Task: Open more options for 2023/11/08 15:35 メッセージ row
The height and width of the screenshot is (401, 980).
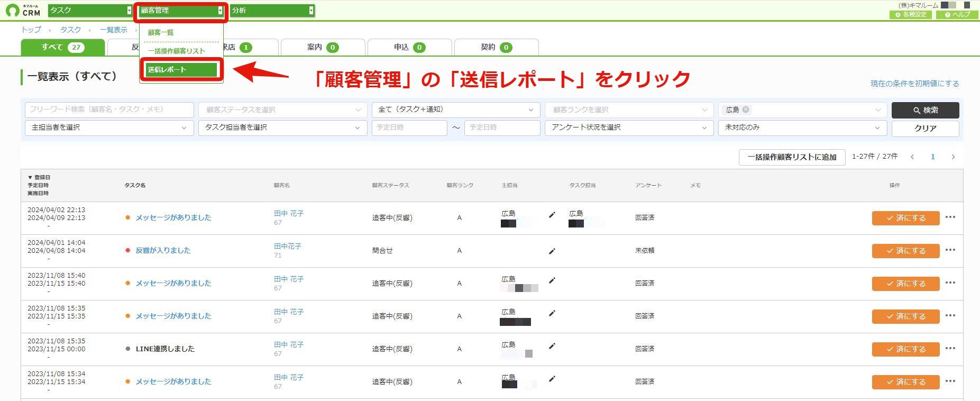Action: point(950,315)
